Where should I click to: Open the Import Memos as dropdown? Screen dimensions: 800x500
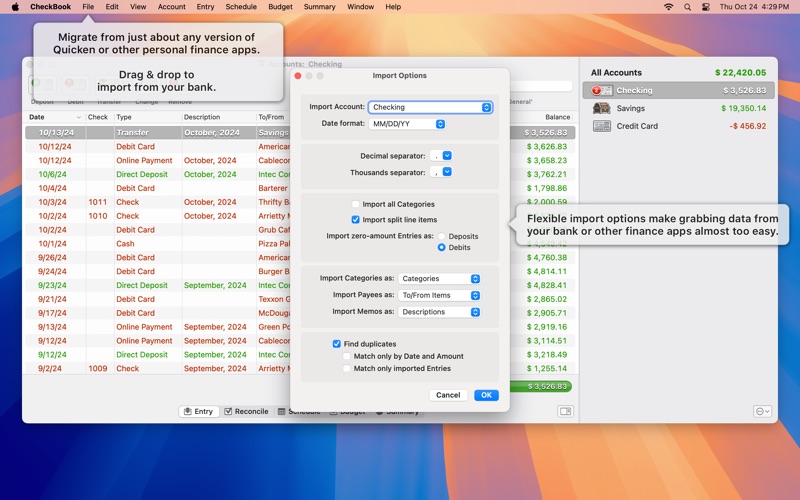click(439, 312)
